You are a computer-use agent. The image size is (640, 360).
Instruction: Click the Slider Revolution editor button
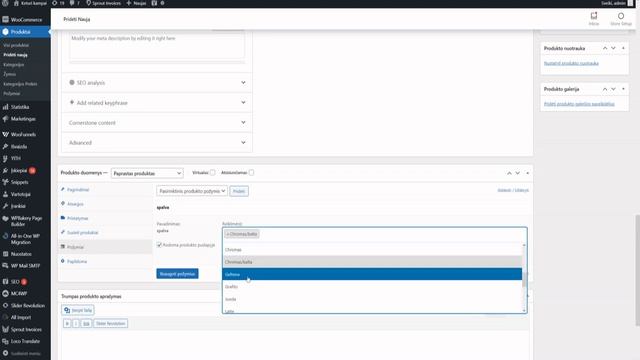point(110,324)
